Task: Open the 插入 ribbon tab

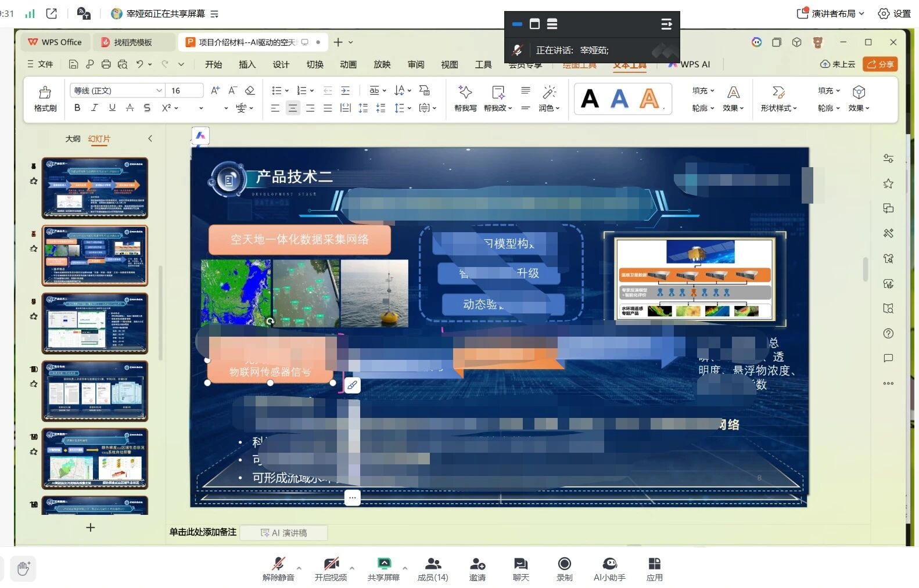Action: 247,64
